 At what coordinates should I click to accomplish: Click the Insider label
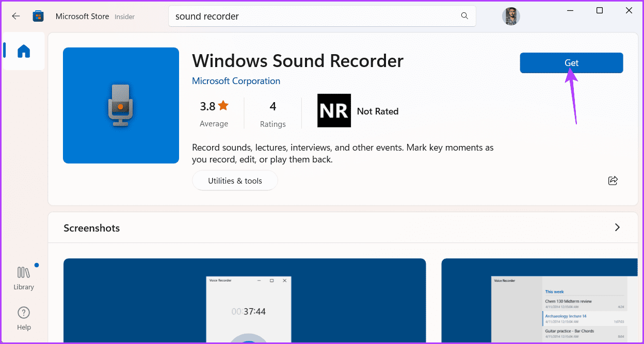(124, 17)
